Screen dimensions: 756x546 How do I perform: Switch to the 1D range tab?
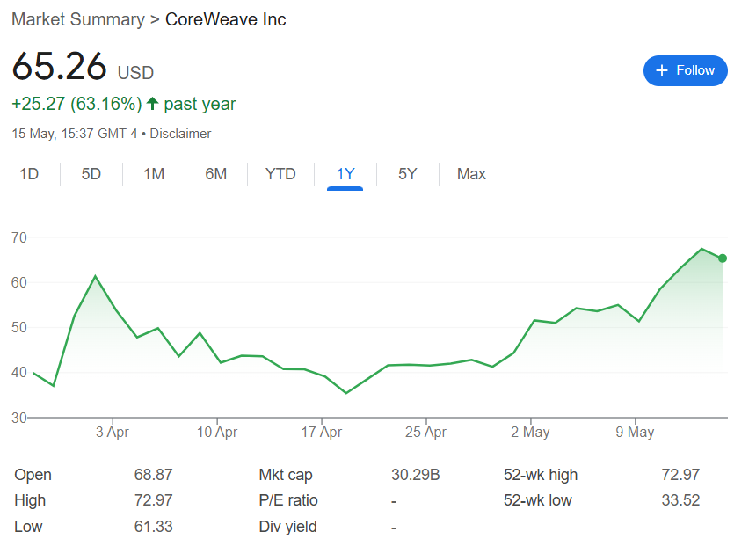click(x=29, y=174)
